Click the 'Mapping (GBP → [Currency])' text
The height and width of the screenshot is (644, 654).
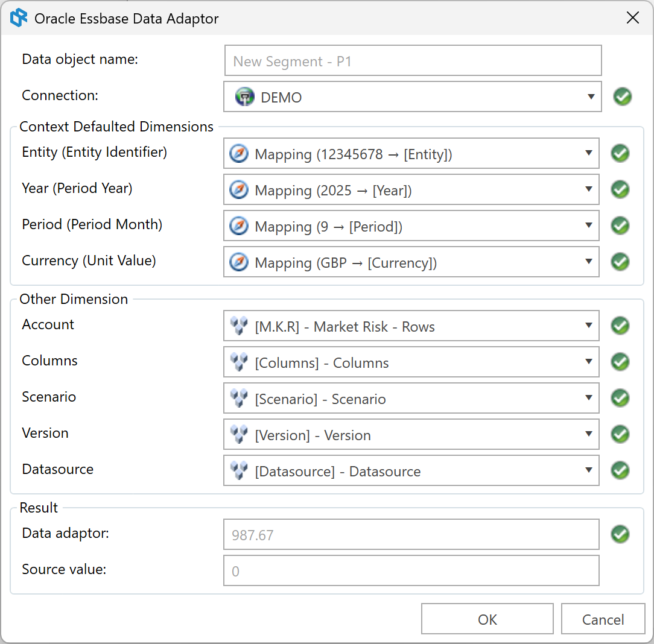pos(346,263)
